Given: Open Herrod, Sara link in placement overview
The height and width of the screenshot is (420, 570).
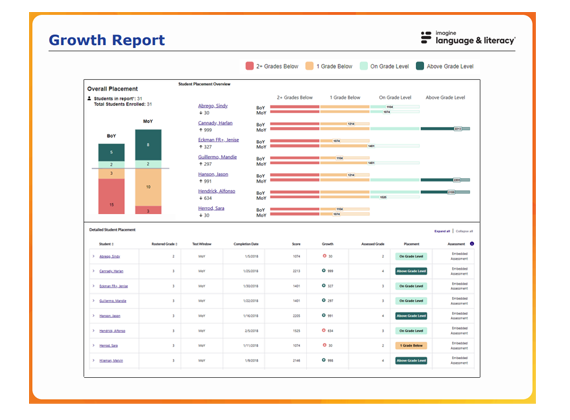Looking at the screenshot, I should click(x=211, y=208).
